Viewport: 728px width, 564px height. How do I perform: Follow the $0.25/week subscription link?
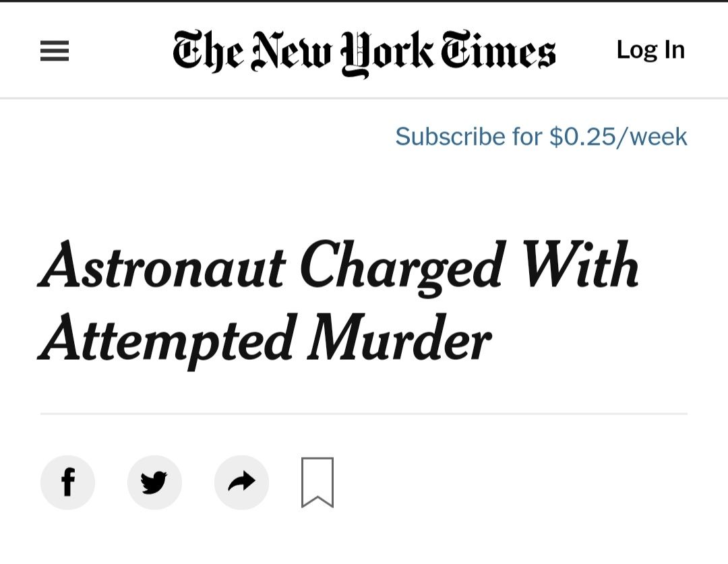tap(541, 137)
